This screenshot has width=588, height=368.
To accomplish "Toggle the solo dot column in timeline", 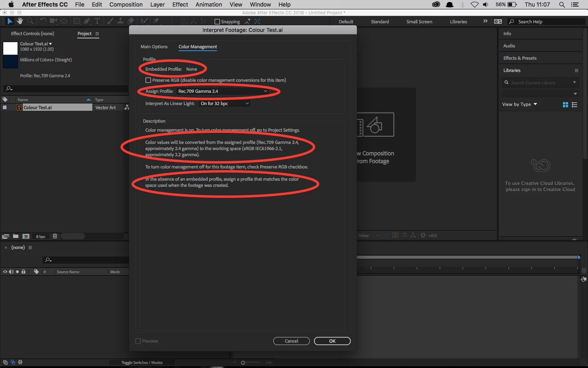I will 18,272.
